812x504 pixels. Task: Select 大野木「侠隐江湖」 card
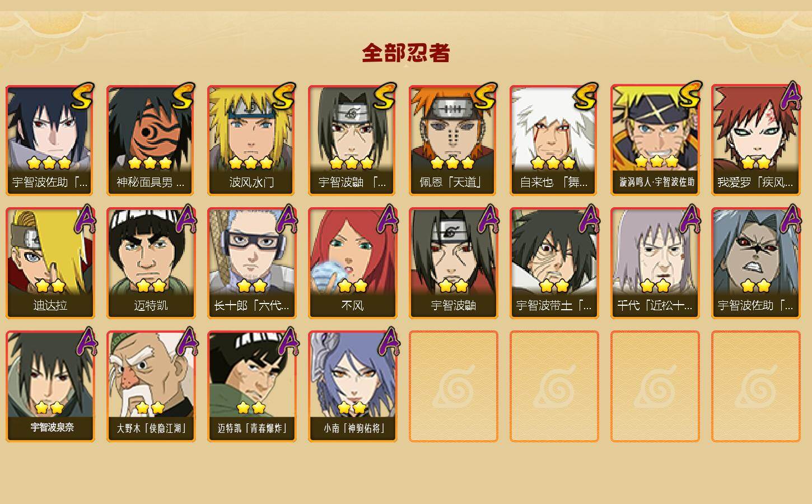point(151,386)
